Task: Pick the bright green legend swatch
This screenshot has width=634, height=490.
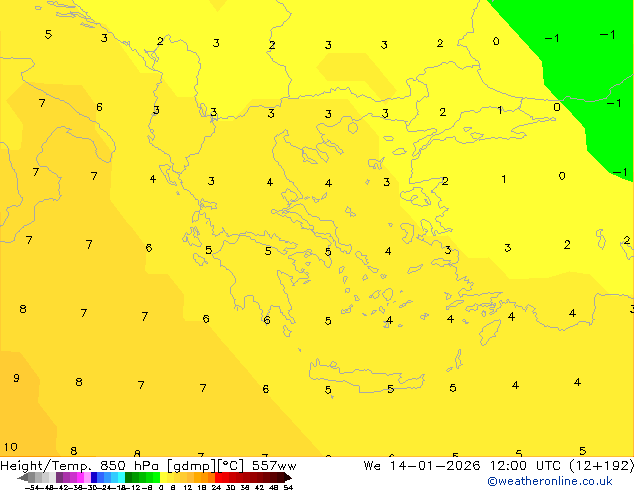Action: pyautogui.click(x=156, y=477)
